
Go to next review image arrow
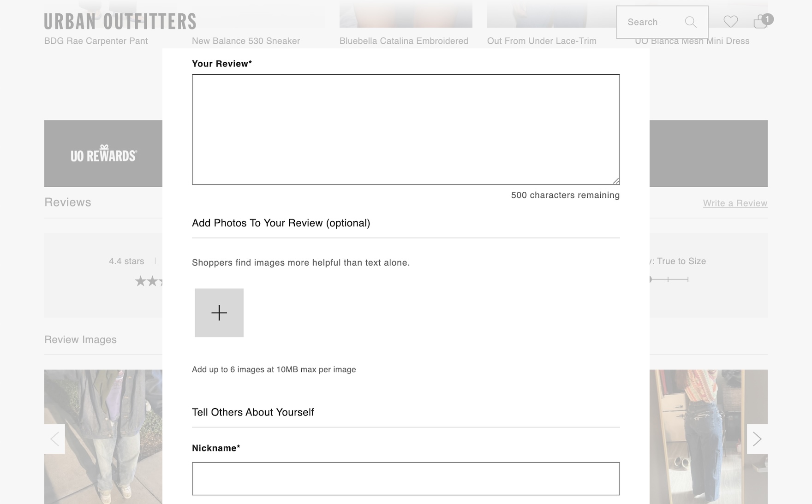(757, 439)
